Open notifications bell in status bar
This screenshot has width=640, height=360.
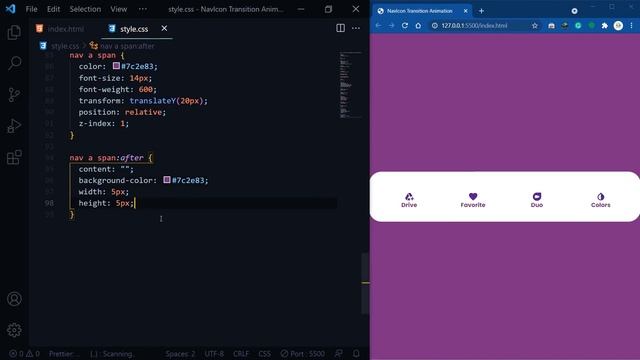(356, 354)
